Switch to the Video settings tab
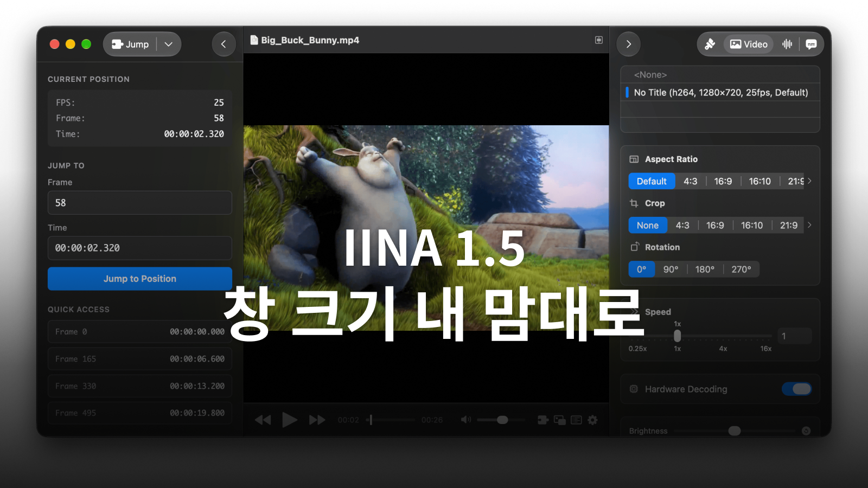Image resolution: width=868 pixels, height=488 pixels. click(749, 44)
